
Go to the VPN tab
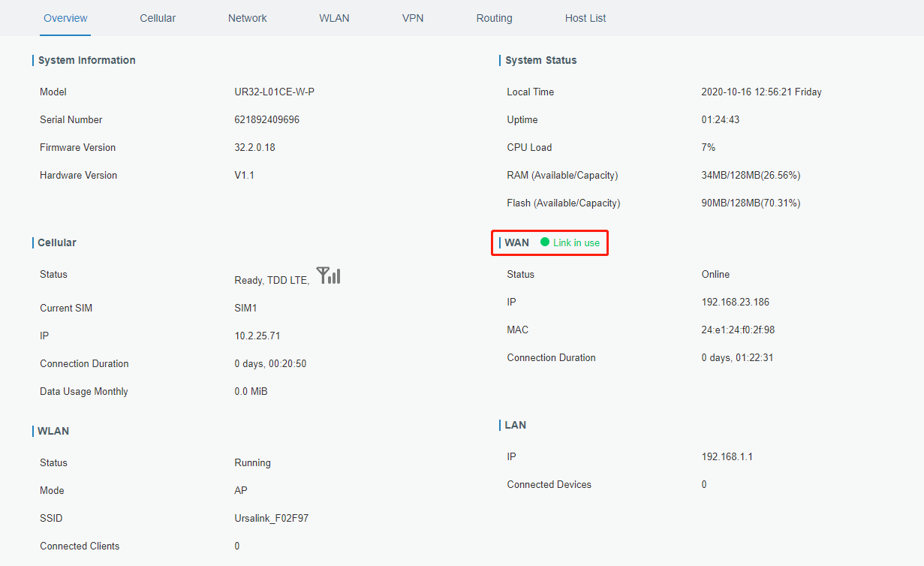413,18
